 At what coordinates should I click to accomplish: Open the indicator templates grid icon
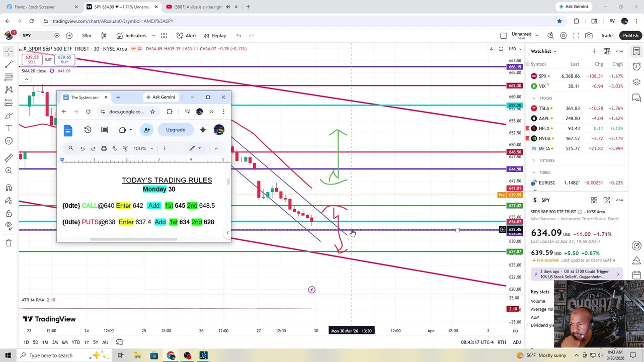(164, 36)
